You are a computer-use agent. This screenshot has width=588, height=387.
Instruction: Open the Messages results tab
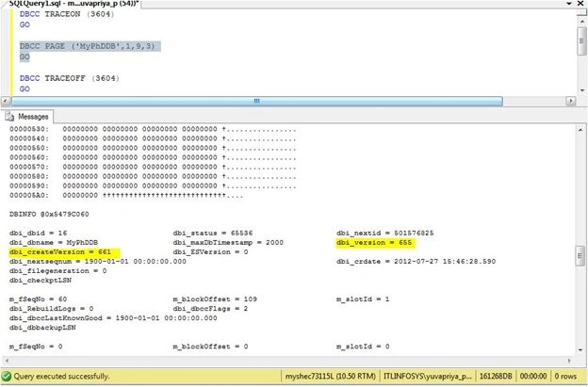coord(28,117)
